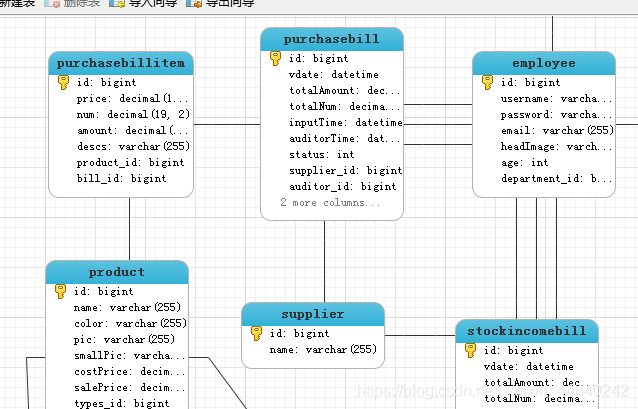Click 'name: varchar(255)' in supplier
The height and width of the screenshot is (409, 638).
[x=323, y=350]
